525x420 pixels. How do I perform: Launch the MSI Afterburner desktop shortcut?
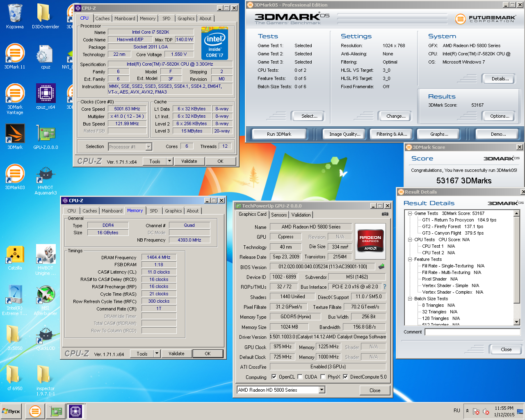pos(45,300)
